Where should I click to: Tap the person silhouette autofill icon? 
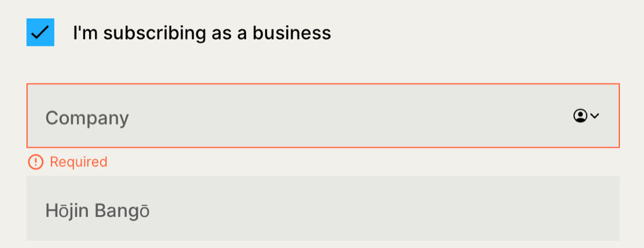click(x=579, y=116)
